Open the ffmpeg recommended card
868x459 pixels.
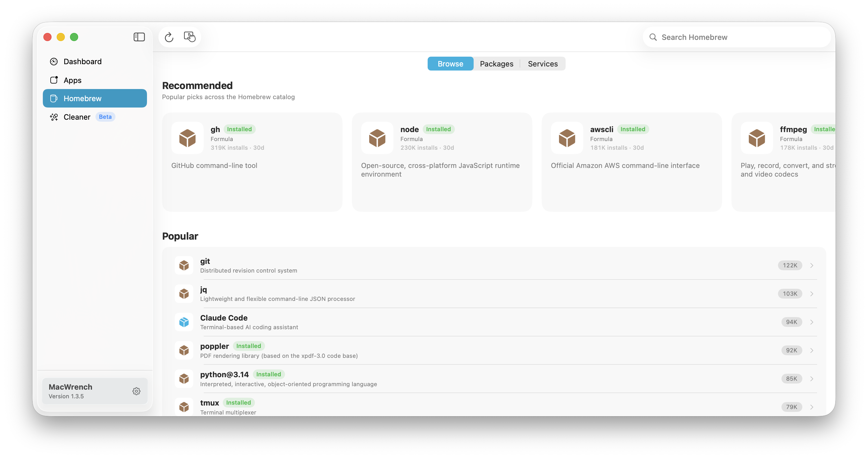[x=784, y=162]
